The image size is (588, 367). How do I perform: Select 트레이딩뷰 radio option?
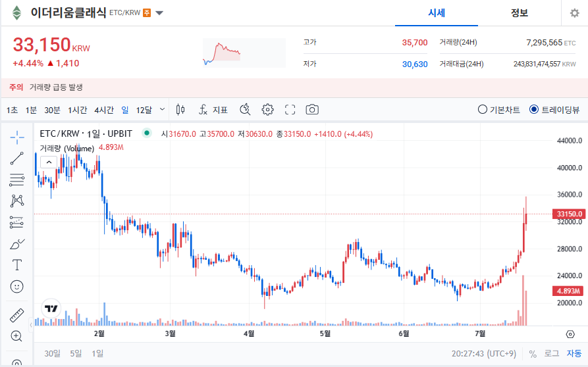554,110
